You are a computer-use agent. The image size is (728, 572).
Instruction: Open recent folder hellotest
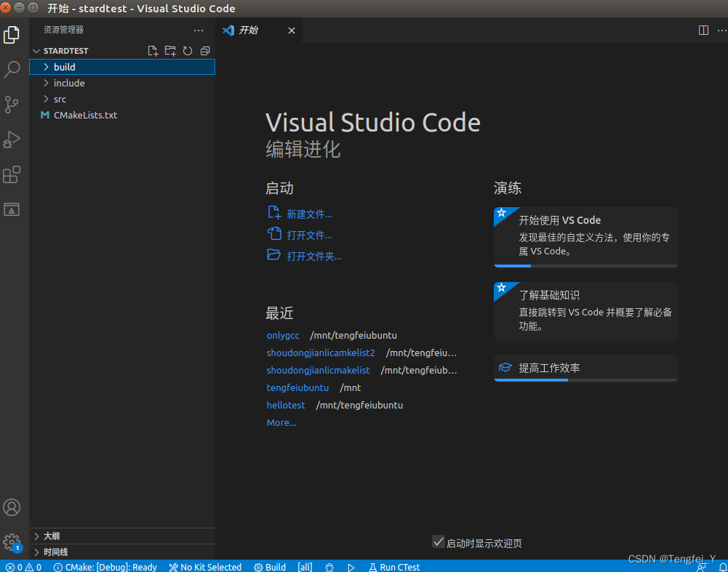286,405
